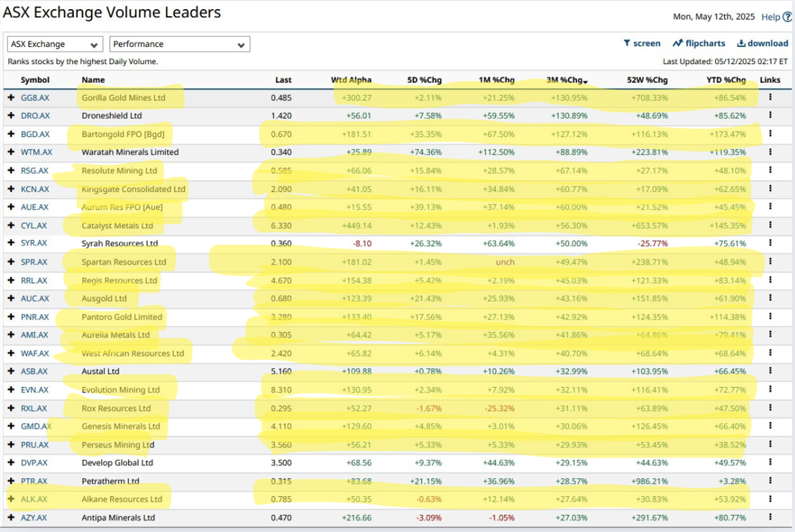This screenshot has height=532, width=795.
Task: Open the ASX Exchange dropdown
Action: click(x=55, y=44)
